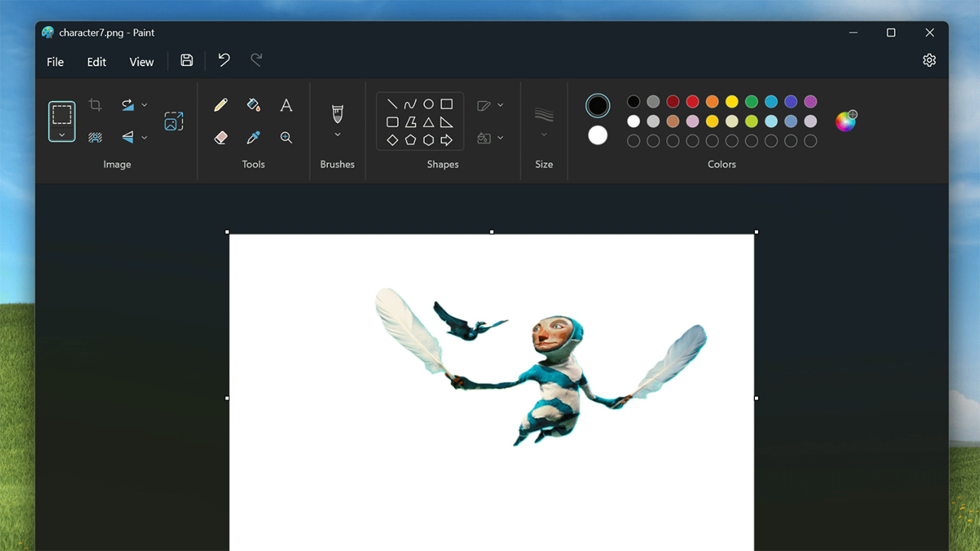Open the Edit colors wheel
Viewport: 980px width, 551px height.
click(846, 121)
